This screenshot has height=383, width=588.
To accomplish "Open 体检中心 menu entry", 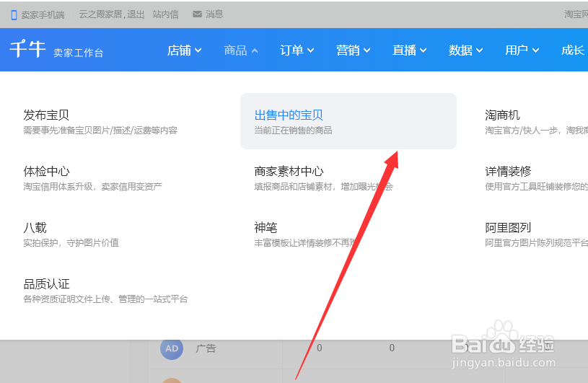I will (x=46, y=171).
